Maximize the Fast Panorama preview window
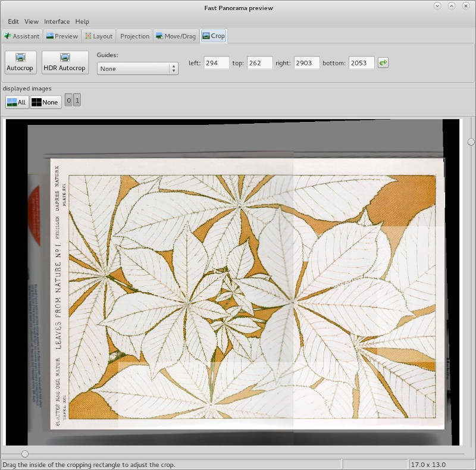The image size is (476, 470). (452, 6)
